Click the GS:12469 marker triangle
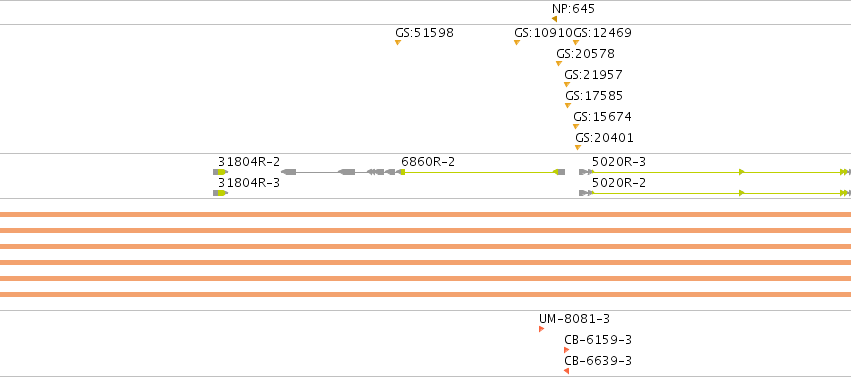 coord(576,43)
